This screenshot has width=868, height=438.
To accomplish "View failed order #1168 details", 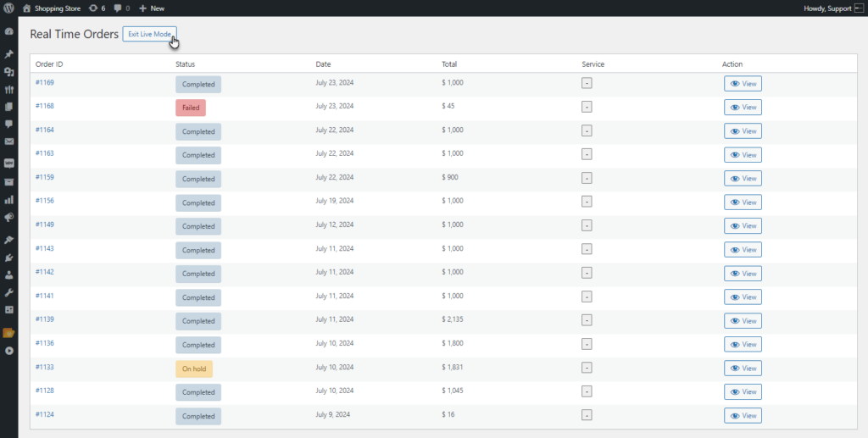I will coord(743,108).
